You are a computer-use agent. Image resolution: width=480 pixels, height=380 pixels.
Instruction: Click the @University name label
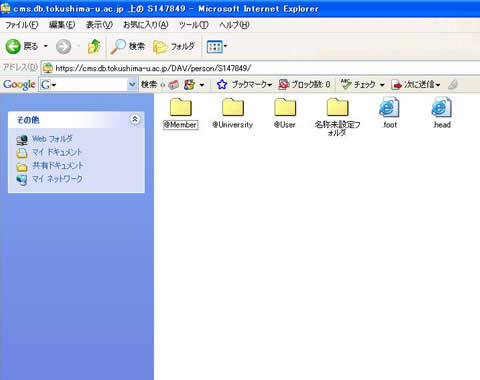(x=233, y=125)
